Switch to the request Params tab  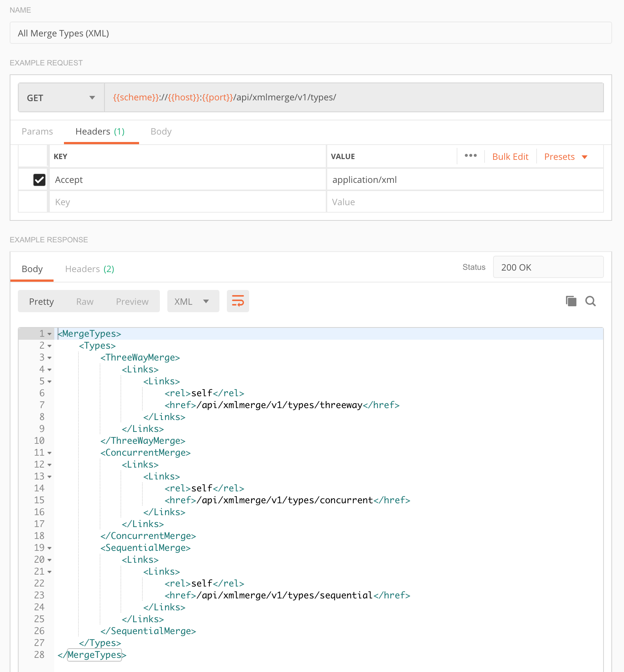pos(37,132)
